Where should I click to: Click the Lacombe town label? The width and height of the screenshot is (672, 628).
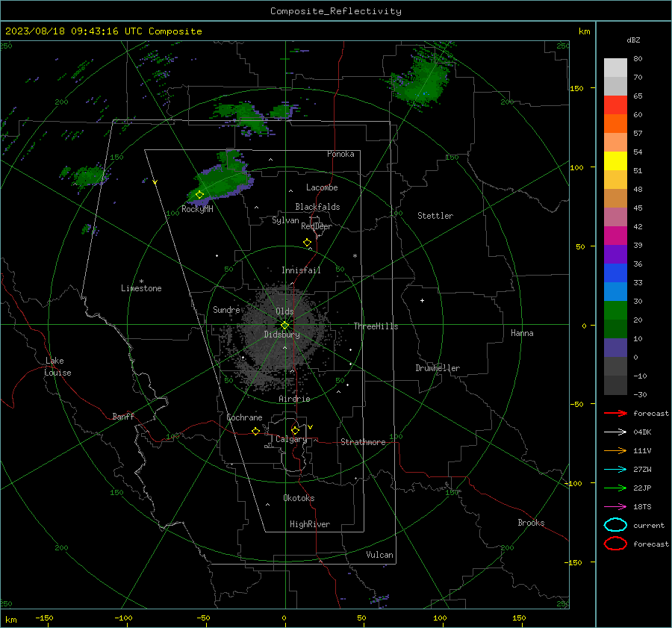tap(322, 187)
